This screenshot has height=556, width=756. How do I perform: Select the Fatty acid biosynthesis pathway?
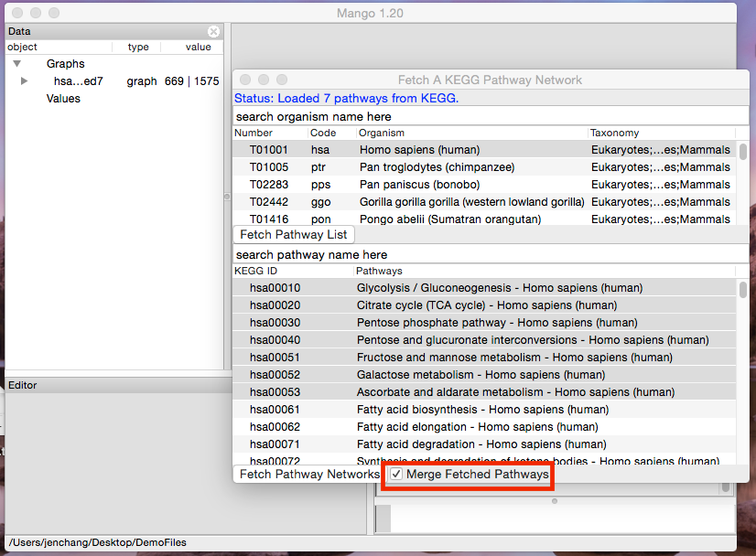tap(484, 409)
